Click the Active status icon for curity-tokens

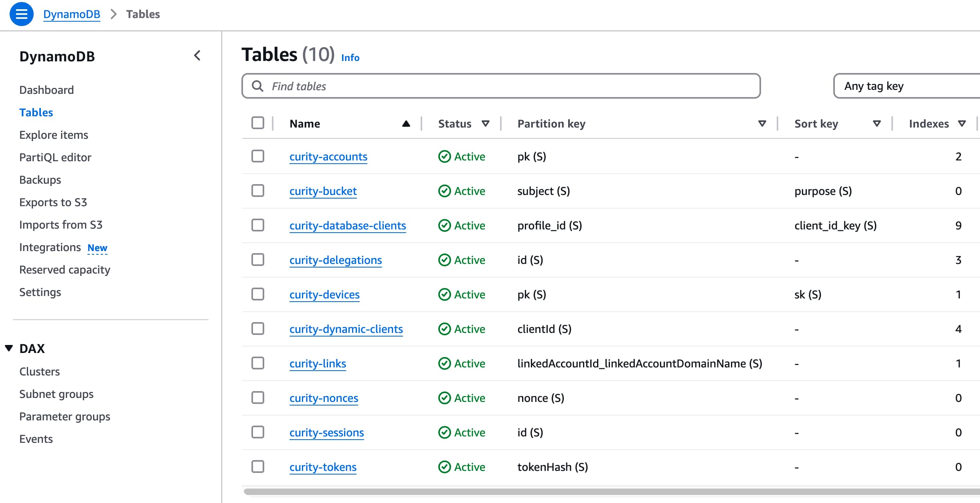444,467
